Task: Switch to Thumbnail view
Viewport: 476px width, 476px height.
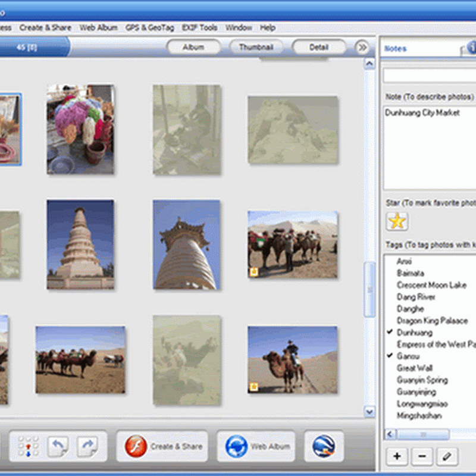Action: click(x=256, y=48)
